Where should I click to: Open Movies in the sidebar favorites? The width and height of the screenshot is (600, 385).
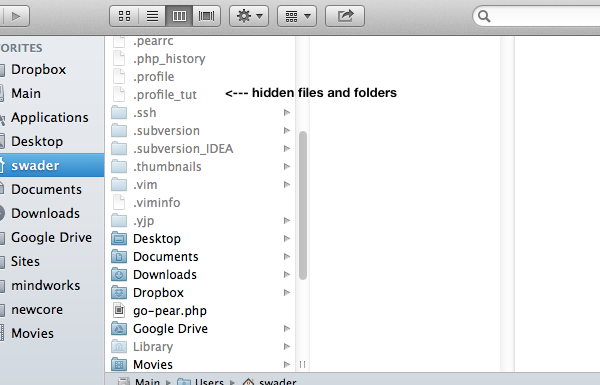32,333
